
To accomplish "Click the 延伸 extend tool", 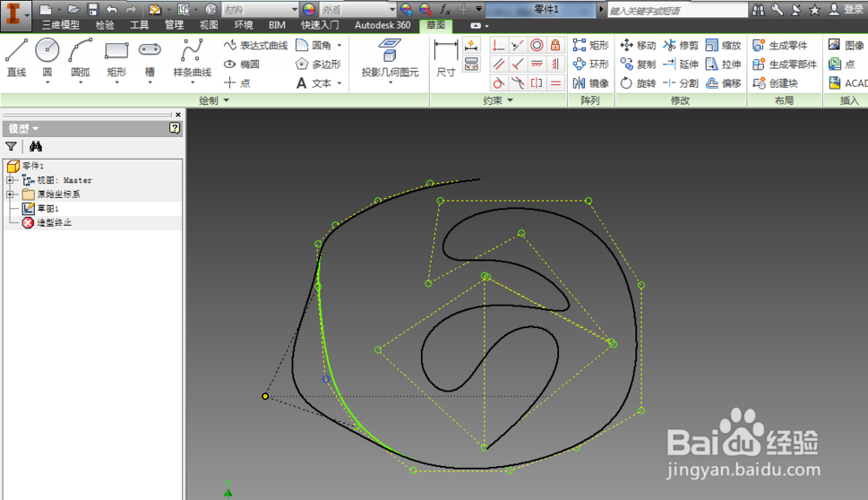I will (681, 64).
